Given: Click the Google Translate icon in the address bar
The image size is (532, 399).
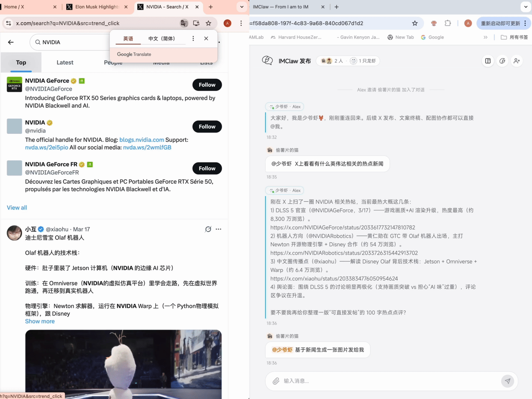Looking at the screenshot, I should (x=184, y=23).
